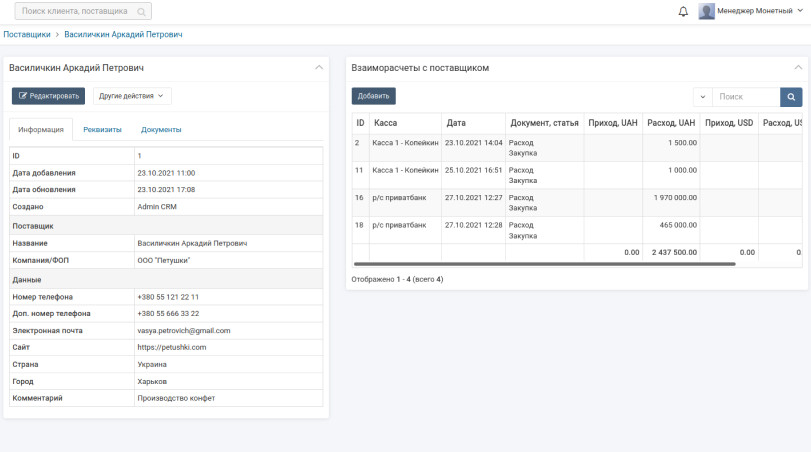Open the Другие действия dropdown

click(x=132, y=96)
